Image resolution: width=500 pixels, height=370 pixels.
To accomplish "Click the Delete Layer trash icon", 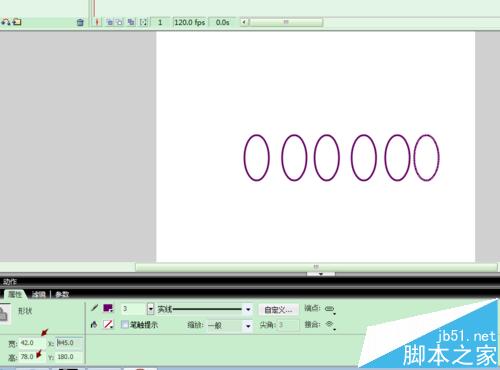I will [80, 22].
